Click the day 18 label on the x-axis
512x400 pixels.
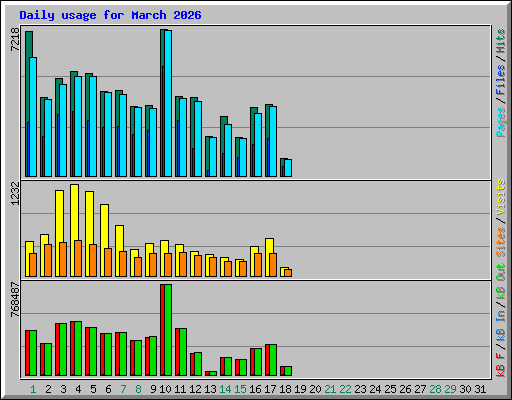(x=285, y=389)
